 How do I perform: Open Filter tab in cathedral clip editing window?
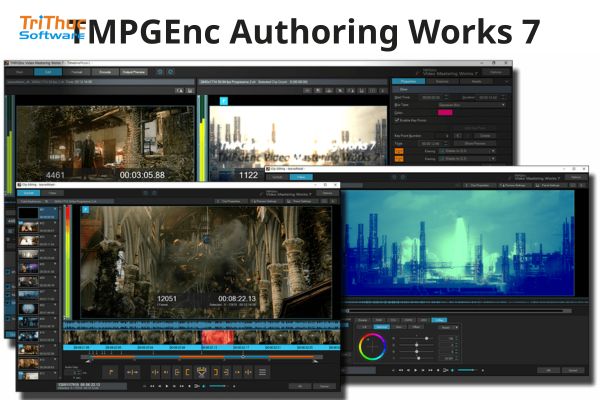(52, 193)
